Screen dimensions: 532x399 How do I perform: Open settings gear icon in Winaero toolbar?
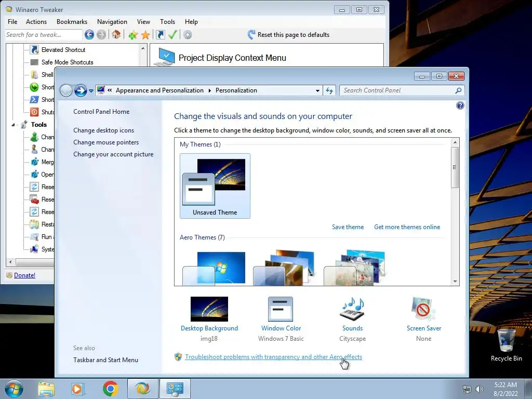(x=188, y=35)
